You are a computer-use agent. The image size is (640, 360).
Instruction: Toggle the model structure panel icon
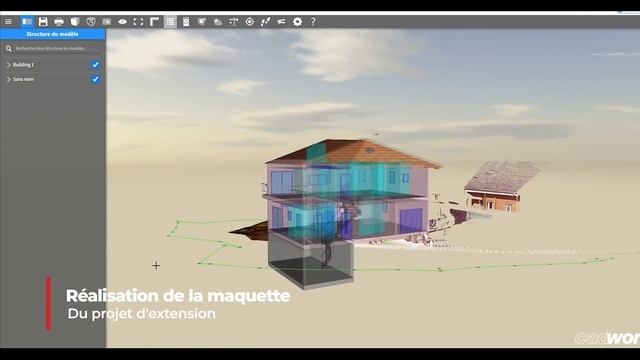tap(27, 22)
